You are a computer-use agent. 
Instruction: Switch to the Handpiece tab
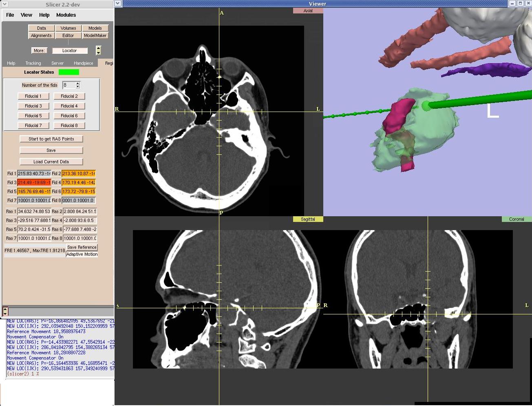[x=83, y=63]
